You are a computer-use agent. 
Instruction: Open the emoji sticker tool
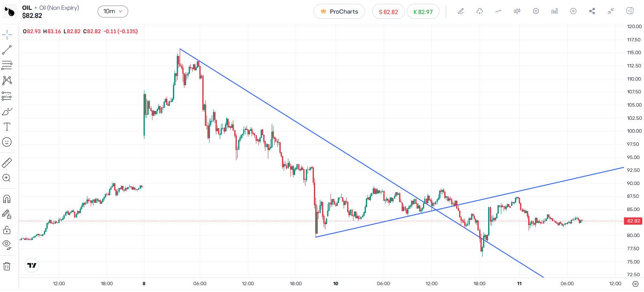click(7, 142)
